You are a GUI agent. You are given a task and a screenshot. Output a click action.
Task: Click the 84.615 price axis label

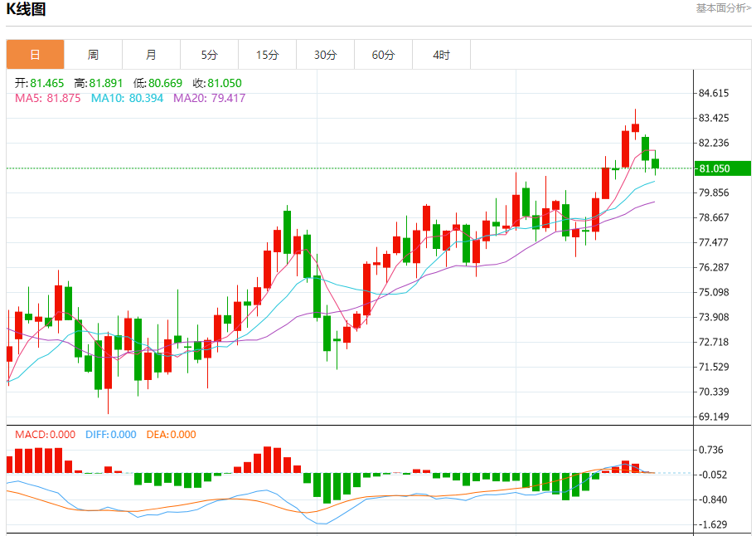[x=714, y=93]
